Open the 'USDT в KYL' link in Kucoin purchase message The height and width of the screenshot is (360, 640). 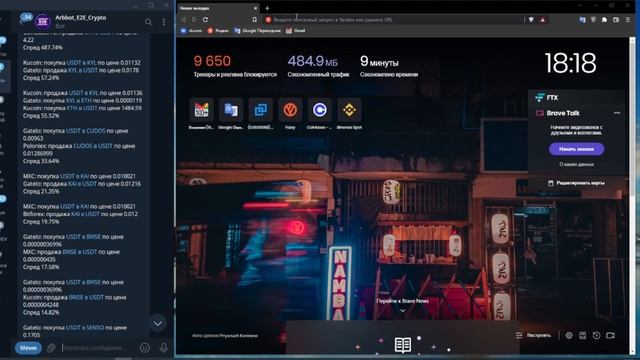click(81, 62)
